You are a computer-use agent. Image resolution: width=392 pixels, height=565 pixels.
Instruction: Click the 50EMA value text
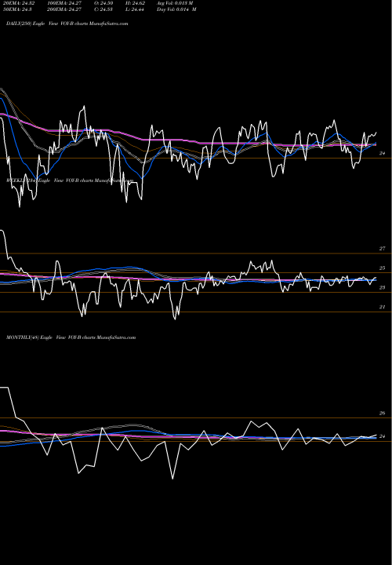17,9
